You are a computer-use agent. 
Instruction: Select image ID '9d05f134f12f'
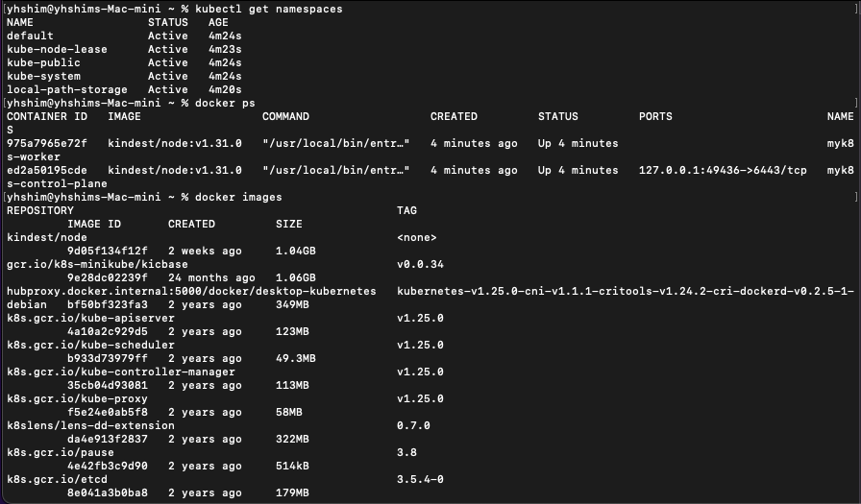[x=108, y=251]
